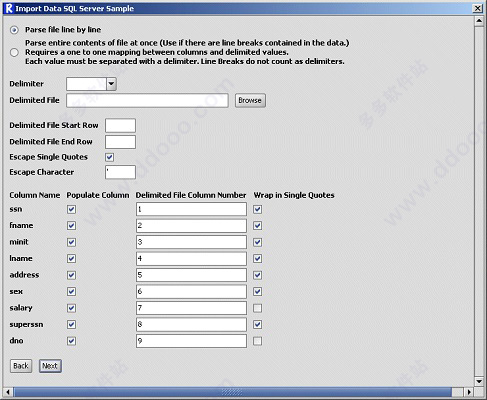The height and width of the screenshot is (400, 487).
Task: Toggle Populate Column for salary
Action: (71, 308)
